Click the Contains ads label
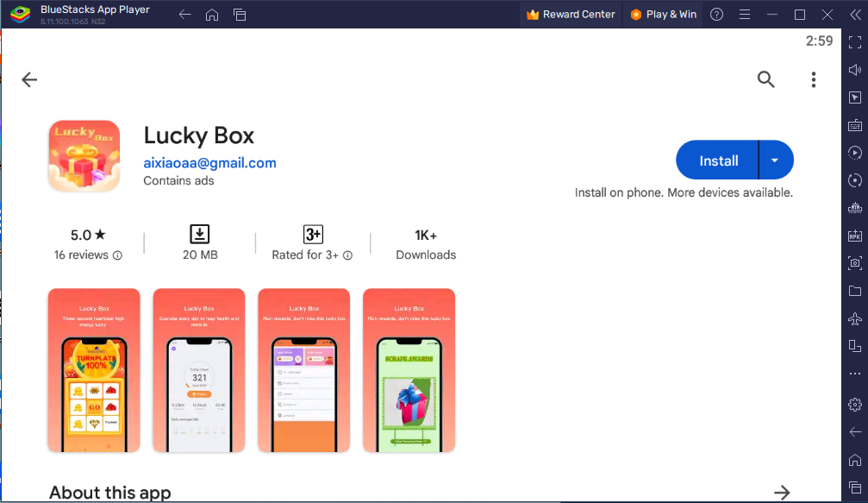The width and height of the screenshot is (868, 503). click(x=178, y=180)
